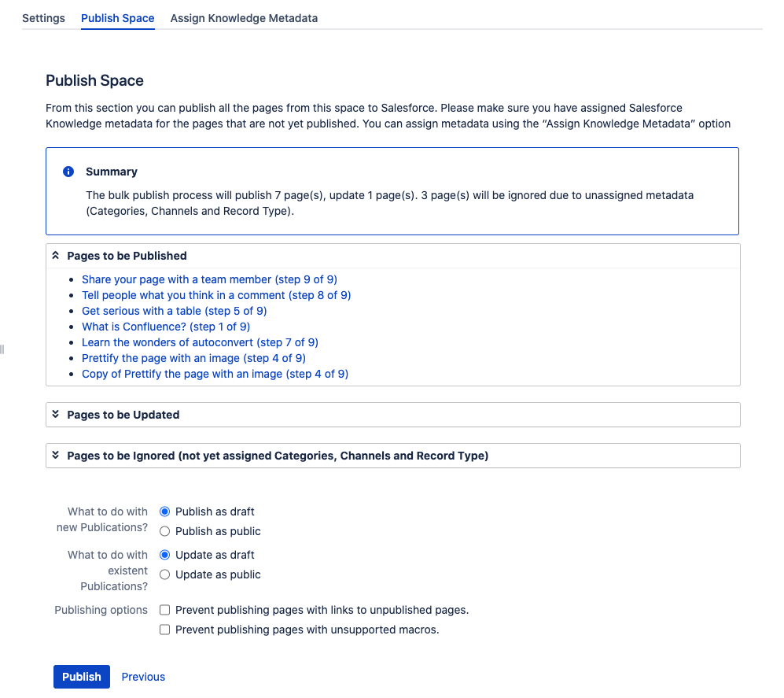Go back with the Previous link
Viewport: 784px width, 698px height.
143,677
